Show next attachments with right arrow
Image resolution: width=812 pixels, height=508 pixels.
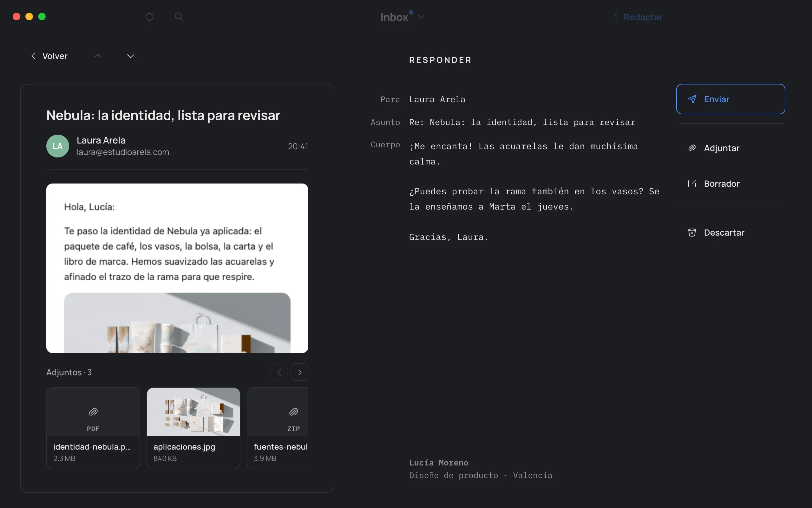[299, 372]
